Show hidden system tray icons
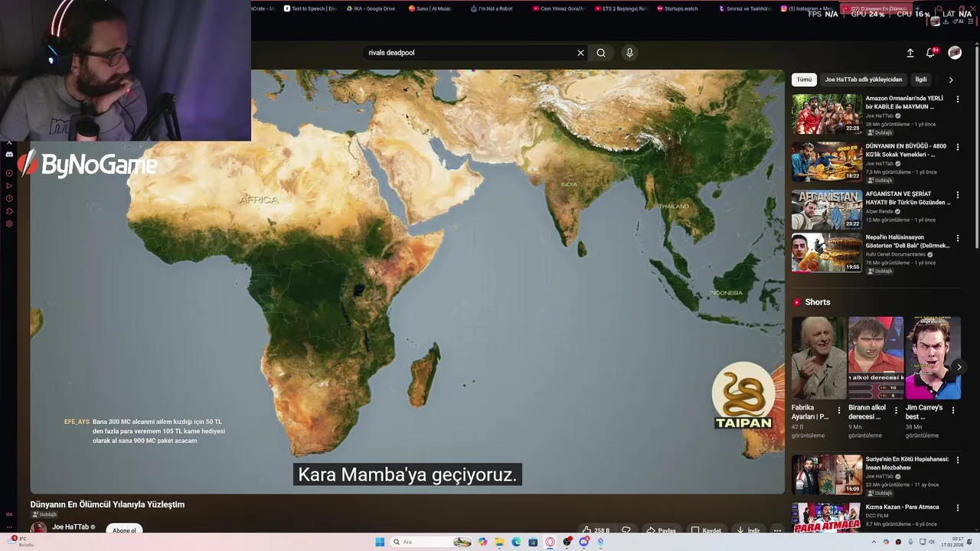This screenshot has height=551, width=980. pyautogui.click(x=874, y=542)
